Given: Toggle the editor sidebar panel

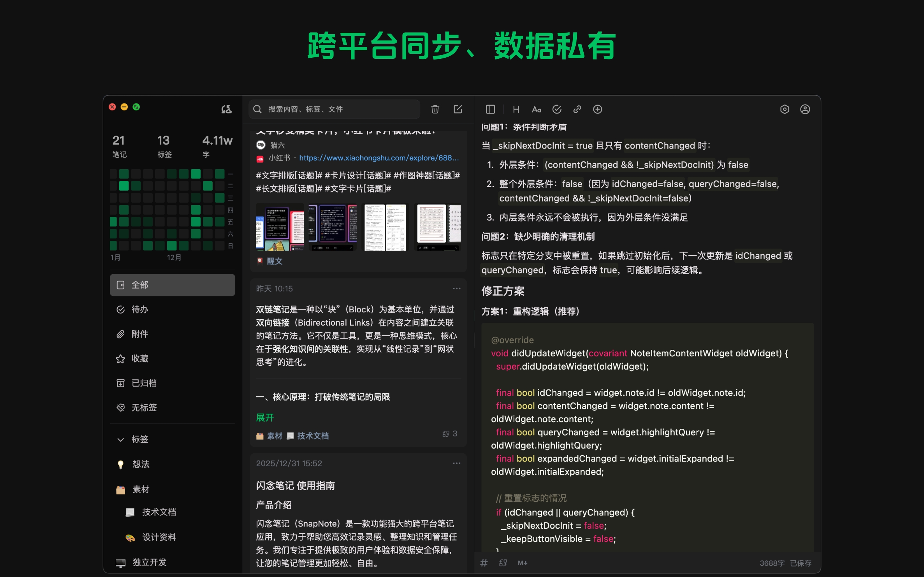Looking at the screenshot, I should coord(490,109).
